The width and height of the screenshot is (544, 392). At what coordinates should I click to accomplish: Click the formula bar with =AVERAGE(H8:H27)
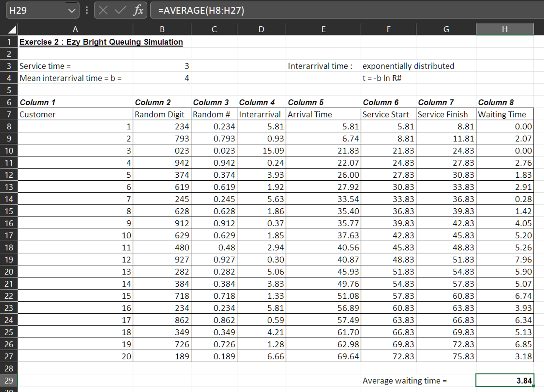click(347, 10)
